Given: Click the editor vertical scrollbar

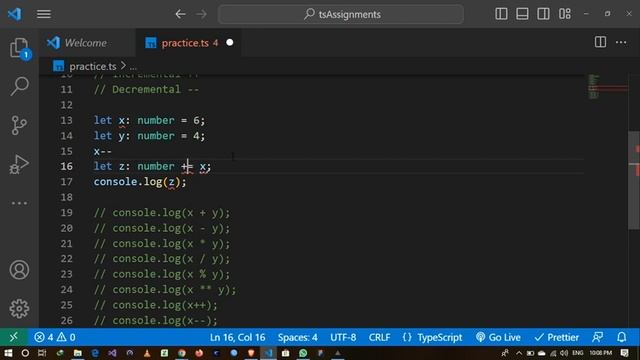Looking at the screenshot, I should (634, 180).
